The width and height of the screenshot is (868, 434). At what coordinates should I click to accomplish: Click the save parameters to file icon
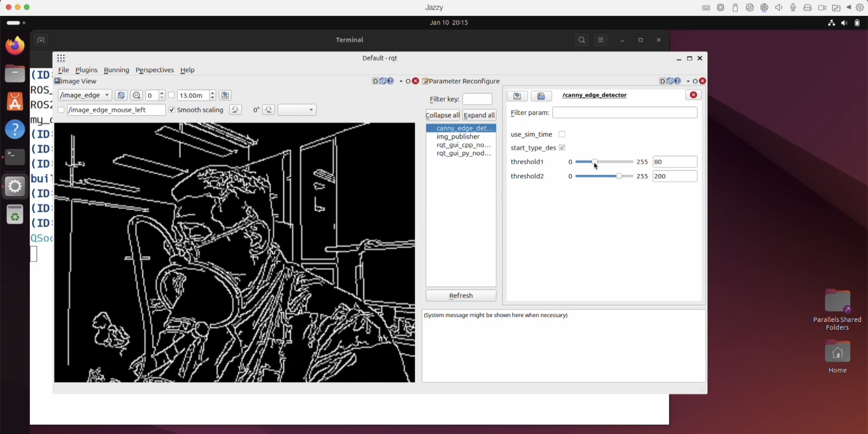pyautogui.click(x=517, y=96)
